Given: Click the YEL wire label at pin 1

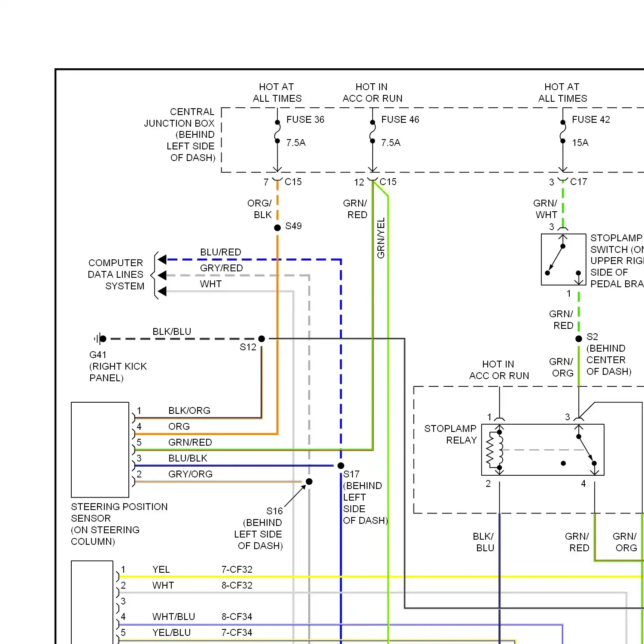Looking at the screenshot, I should pos(161,569).
